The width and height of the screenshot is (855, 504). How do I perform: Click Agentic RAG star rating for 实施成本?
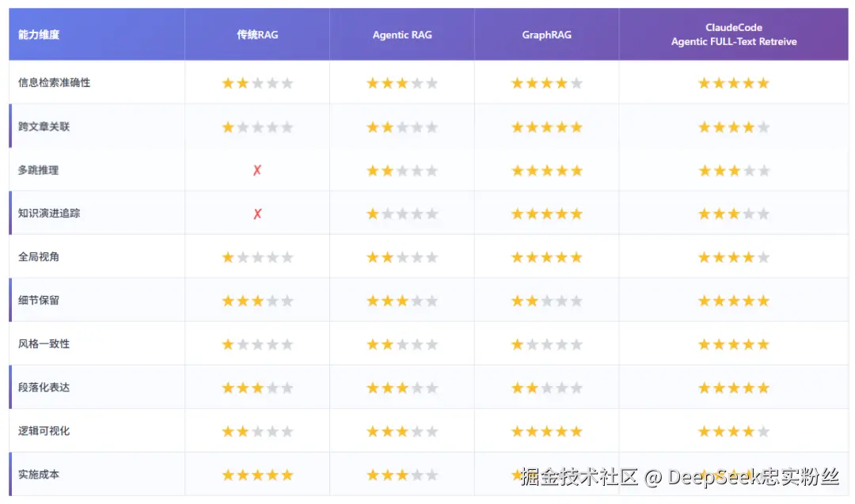(x=402, y=476)
